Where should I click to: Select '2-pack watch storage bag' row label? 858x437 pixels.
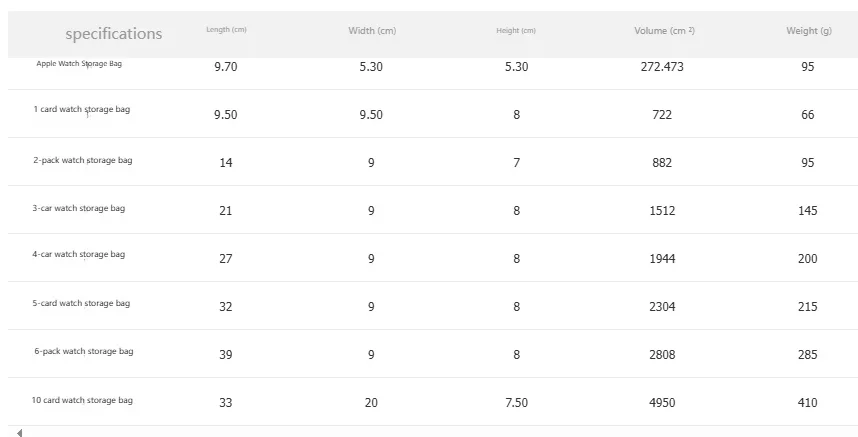82,160
